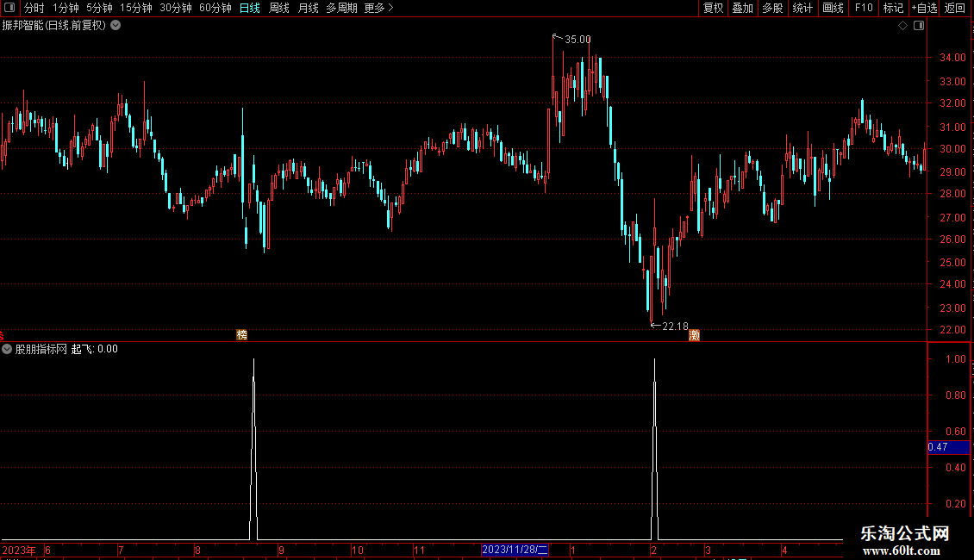The width and height of the screenshot is (974, 560).
Task: Open the 多周期 multi-period view
Action: pos(341,8)
